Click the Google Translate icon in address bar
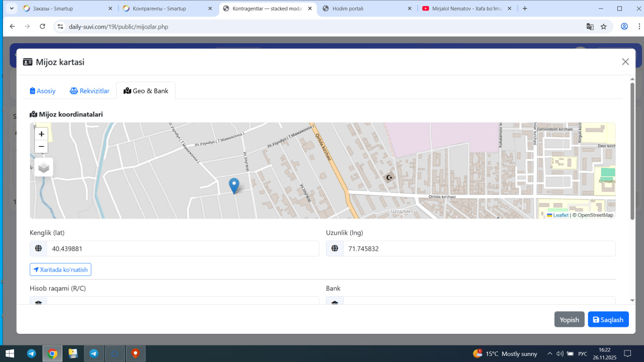This screenshot has width=644, height=362. [x=590, y=27]
